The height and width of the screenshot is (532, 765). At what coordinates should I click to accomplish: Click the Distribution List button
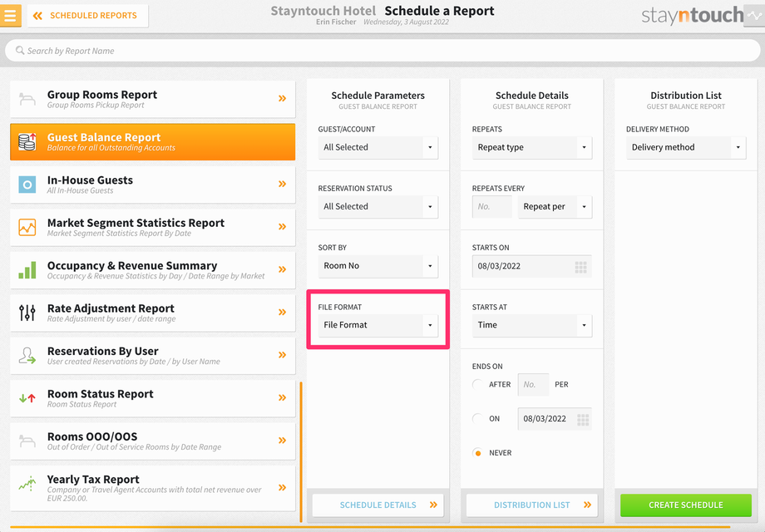(x=532, y=505)
